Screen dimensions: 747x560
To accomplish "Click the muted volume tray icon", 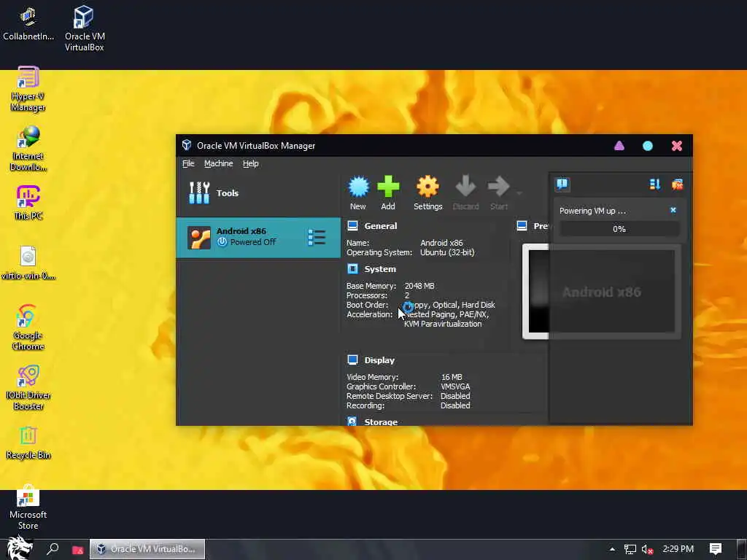I will [647, 550].
